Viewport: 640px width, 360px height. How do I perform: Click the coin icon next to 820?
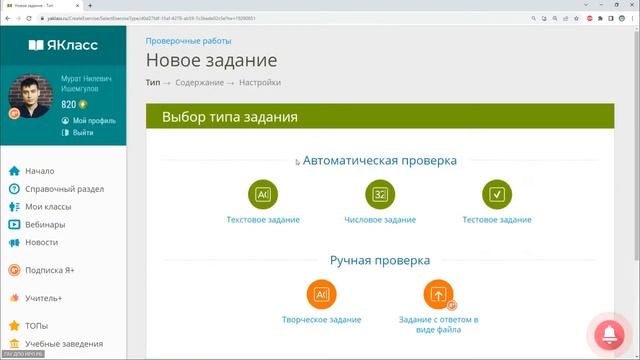[83, 104]
